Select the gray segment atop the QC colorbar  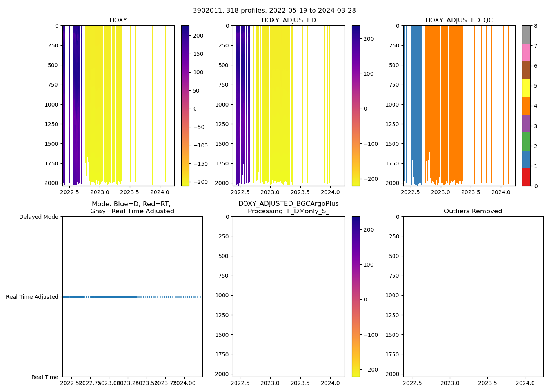click(526, 34)
